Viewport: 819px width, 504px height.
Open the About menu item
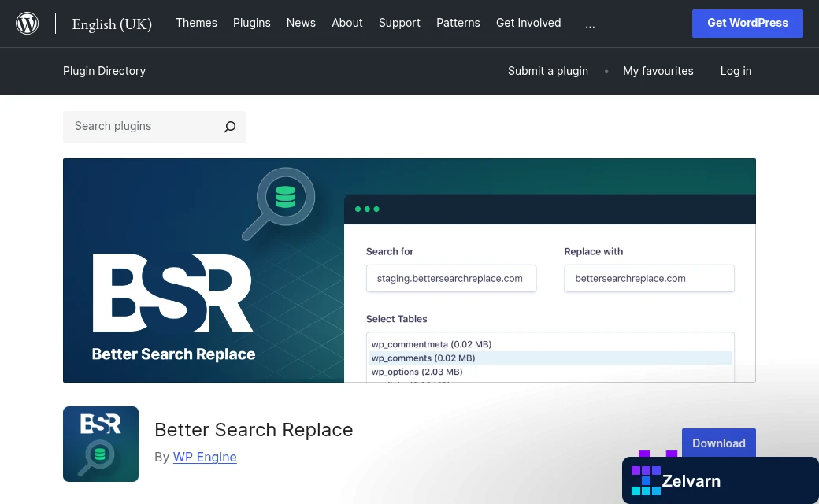coord(346,23)
